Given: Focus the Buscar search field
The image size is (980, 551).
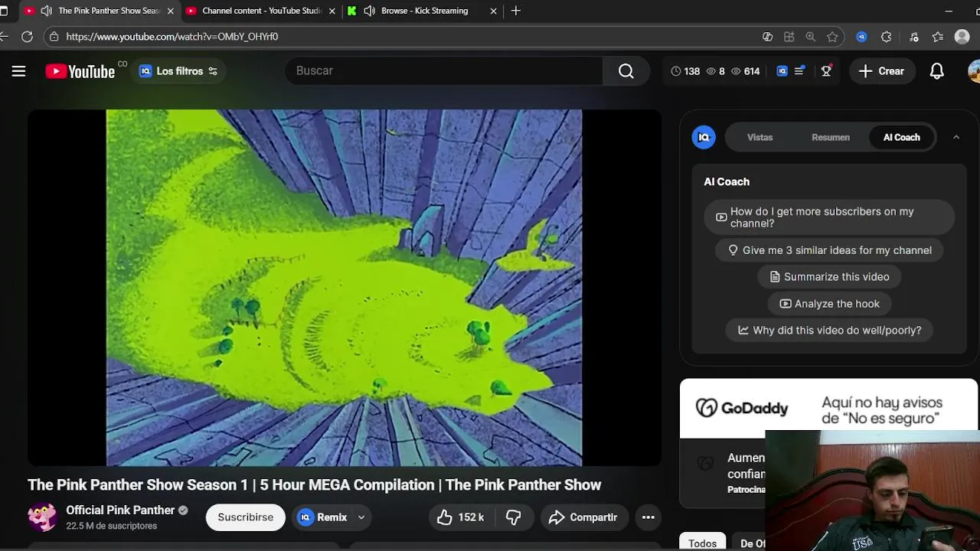Looking at the screenshot, I should 443,70.
